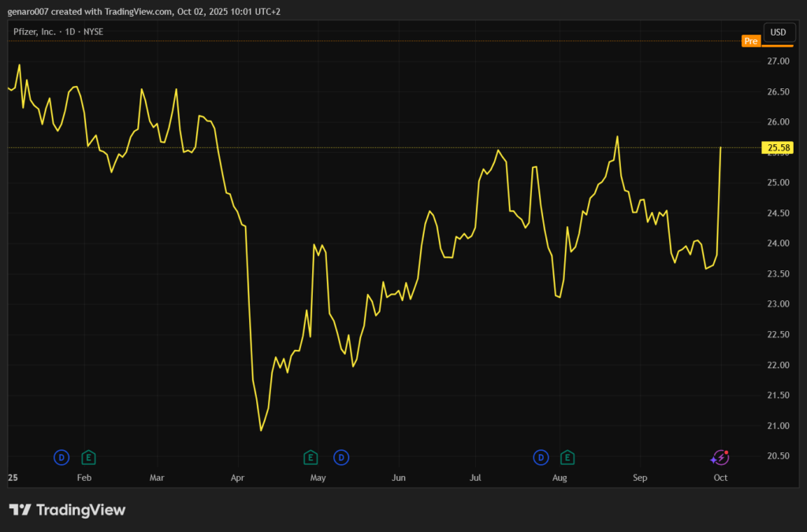
Task: Click the Jul label on time axis
Action: coord(475,478)
